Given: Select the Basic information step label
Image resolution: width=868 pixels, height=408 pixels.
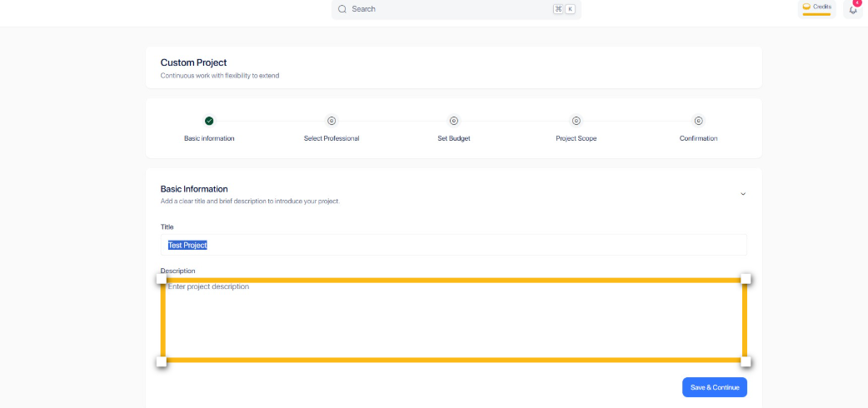Looking at the screenshot, I should point(209,138).
